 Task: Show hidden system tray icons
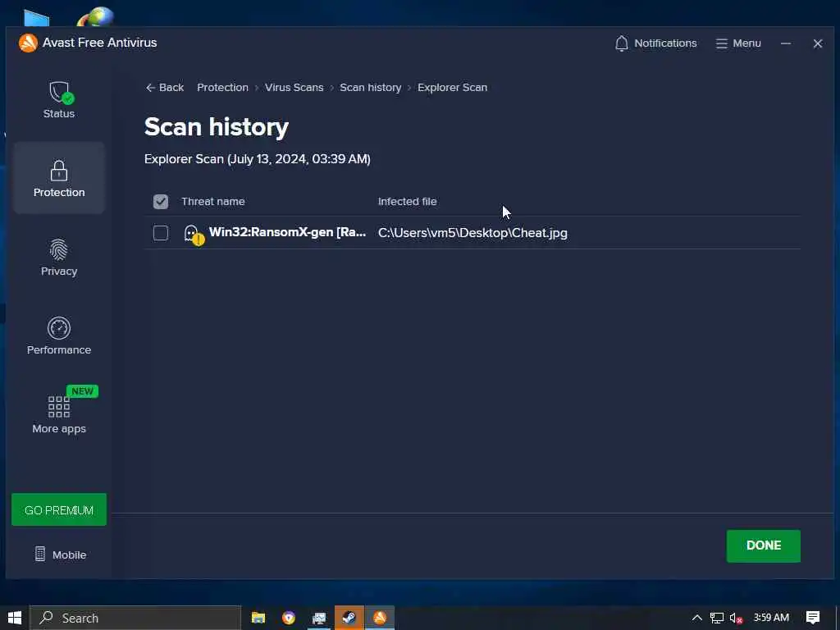[x=697, y=618]
